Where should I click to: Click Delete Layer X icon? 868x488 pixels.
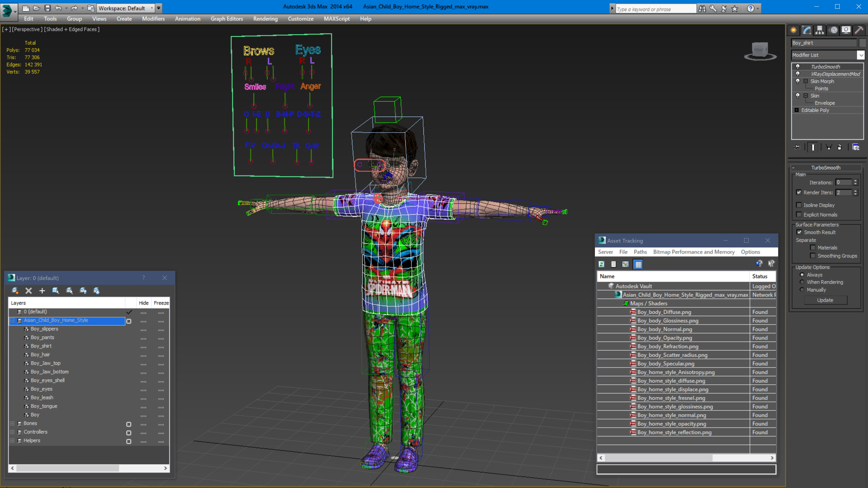(29, 291)
